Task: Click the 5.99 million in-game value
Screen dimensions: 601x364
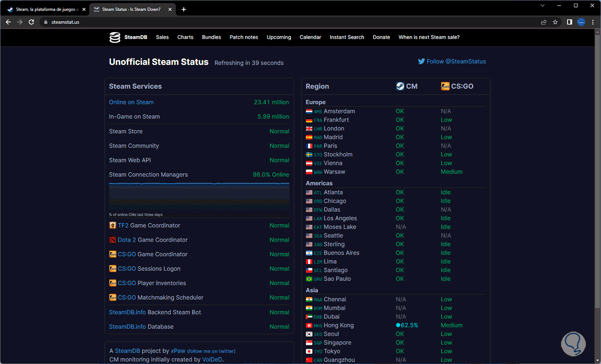Action: (273, 117)
